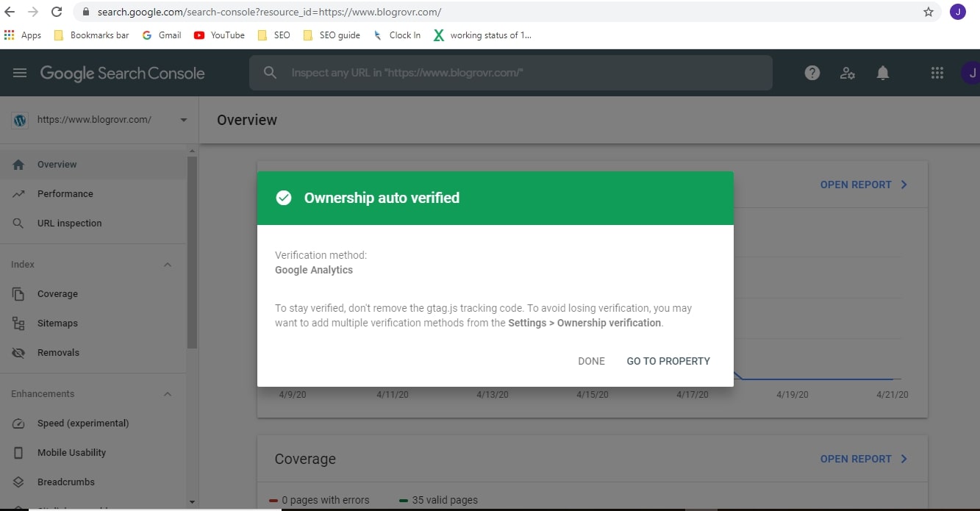Open Sitemaps from the sidebar
The height and width of the screenshot is (511, 980).
click(x=57, y=323)
